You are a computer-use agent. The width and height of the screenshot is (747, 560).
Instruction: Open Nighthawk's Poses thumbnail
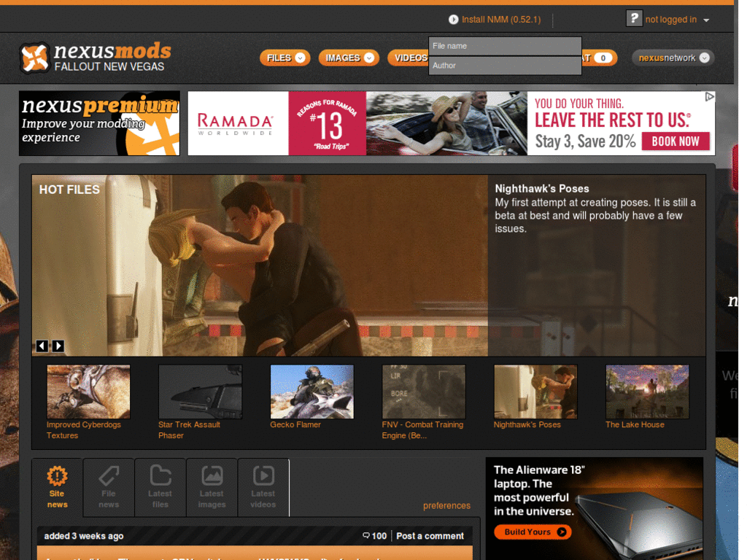click(535, 392)
